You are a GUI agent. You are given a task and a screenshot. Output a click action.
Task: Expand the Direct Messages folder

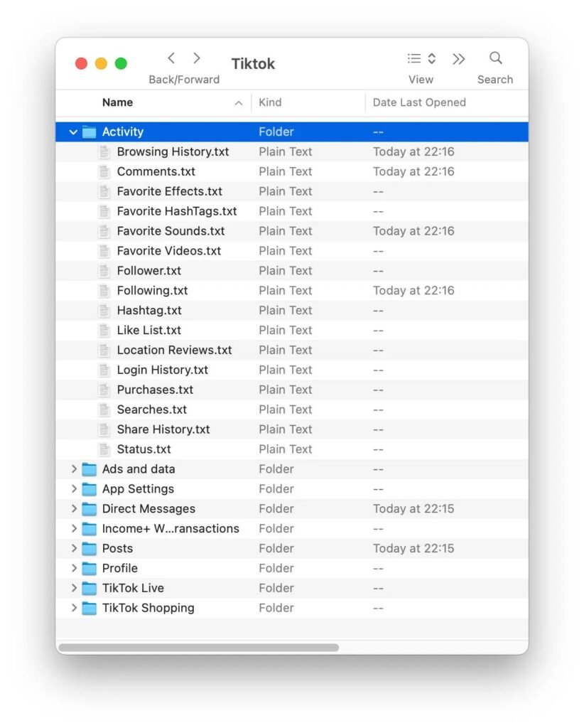pos(74,508)
